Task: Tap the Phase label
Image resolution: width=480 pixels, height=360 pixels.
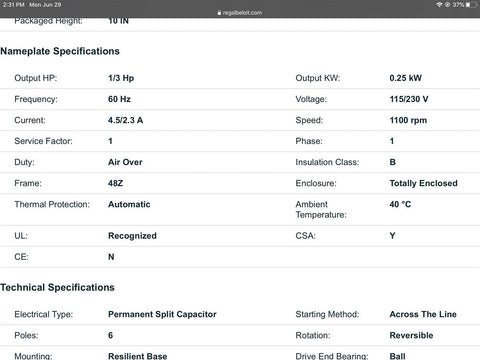Action: (x=309, y=141)
